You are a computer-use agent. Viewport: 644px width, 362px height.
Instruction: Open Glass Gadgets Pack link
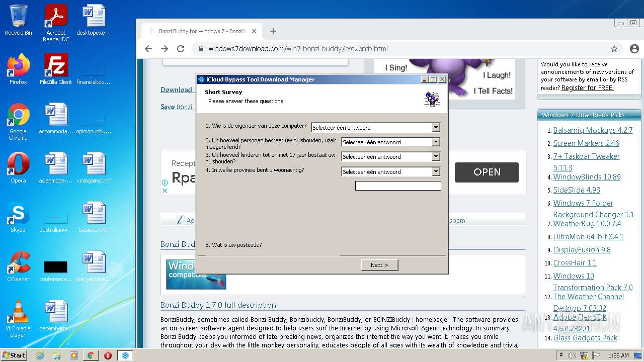pyautogui.click(x=585, y=337)
